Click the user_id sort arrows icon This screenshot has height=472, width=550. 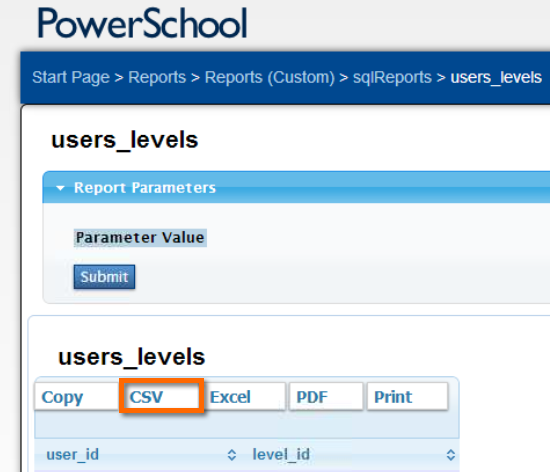[x=232, y=455]
